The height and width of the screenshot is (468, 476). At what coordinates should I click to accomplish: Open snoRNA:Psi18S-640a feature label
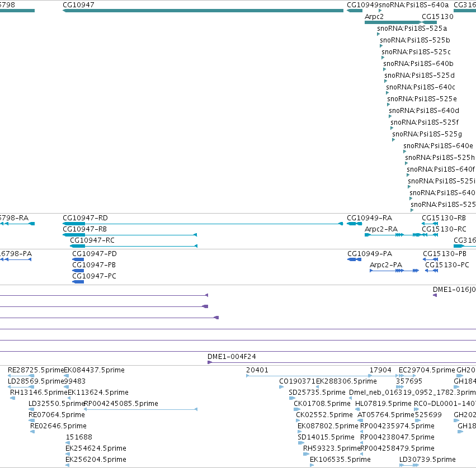[414, 5]
